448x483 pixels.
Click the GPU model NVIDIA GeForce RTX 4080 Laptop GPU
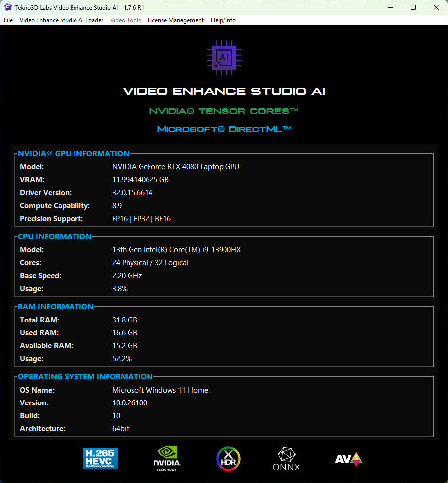pos(176,167)
